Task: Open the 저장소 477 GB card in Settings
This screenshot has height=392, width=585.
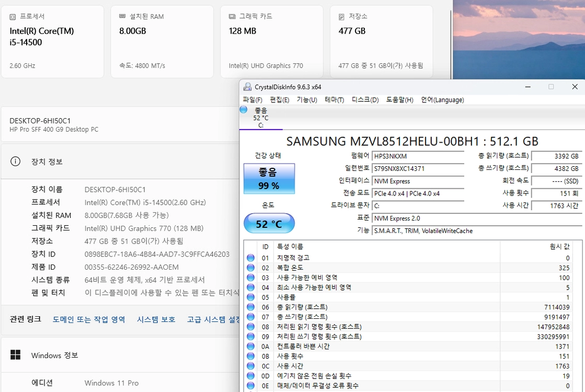Action: coord(381,41)
